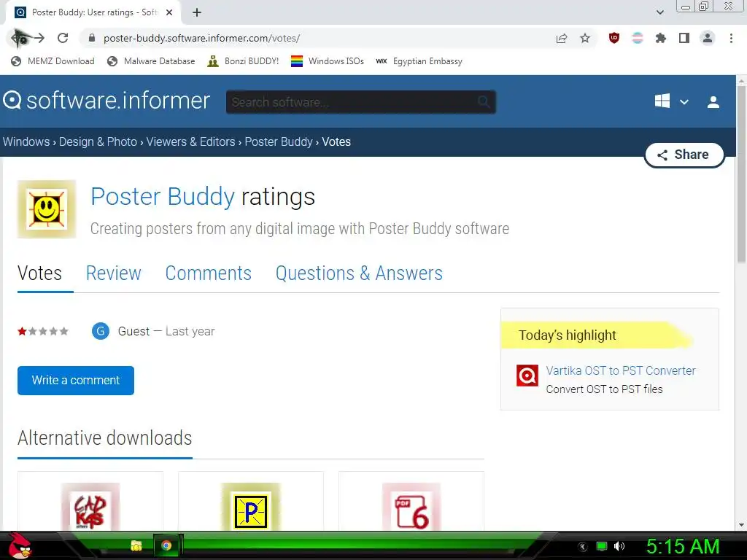This screenshot has width=747, height=560.
Task: Switch to the Comments tab
Action: coord(208,273)
